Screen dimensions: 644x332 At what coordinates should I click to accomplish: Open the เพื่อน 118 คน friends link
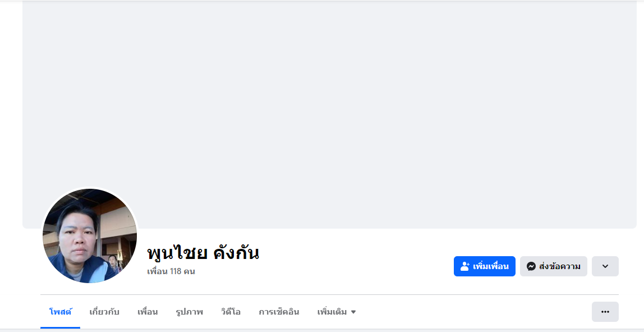coord(171,271)
